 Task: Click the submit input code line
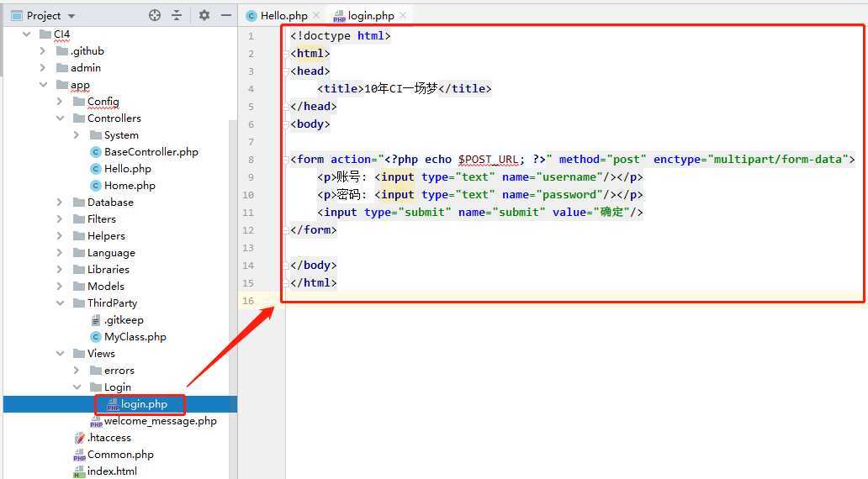(x=480, y=213)
